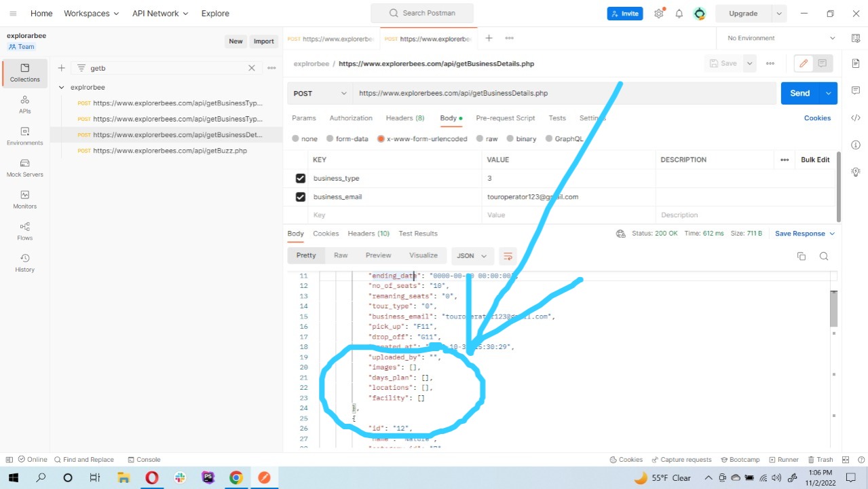Expand the Workspaces menu
868x489 pixels.
point(91,14)
